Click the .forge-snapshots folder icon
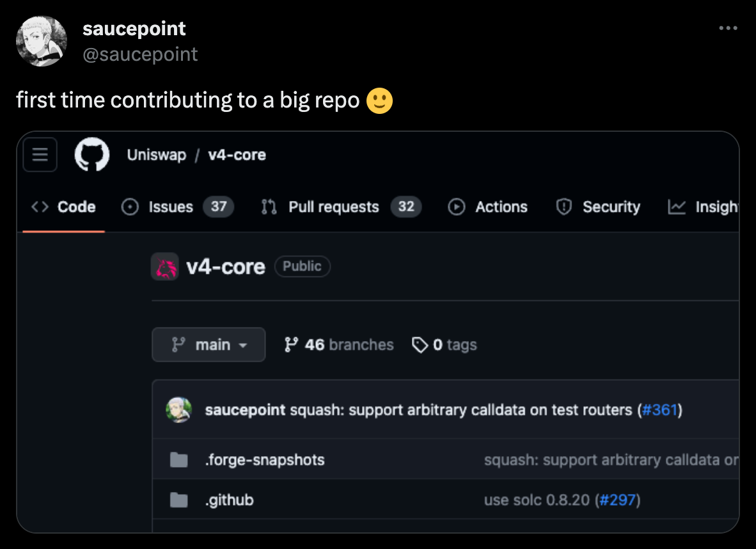Viewport: 756px width, 549px height. click(179, 459)
